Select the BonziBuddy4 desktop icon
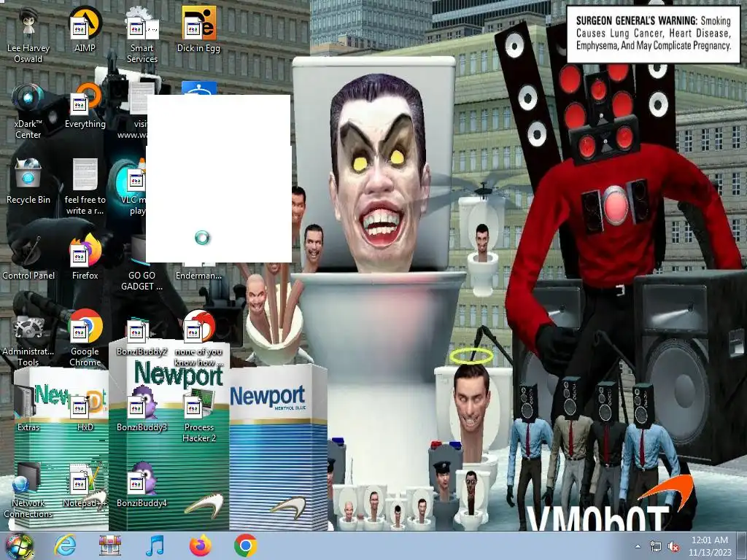The height and width of the screenshot is (560, 747). coord(142,486)
